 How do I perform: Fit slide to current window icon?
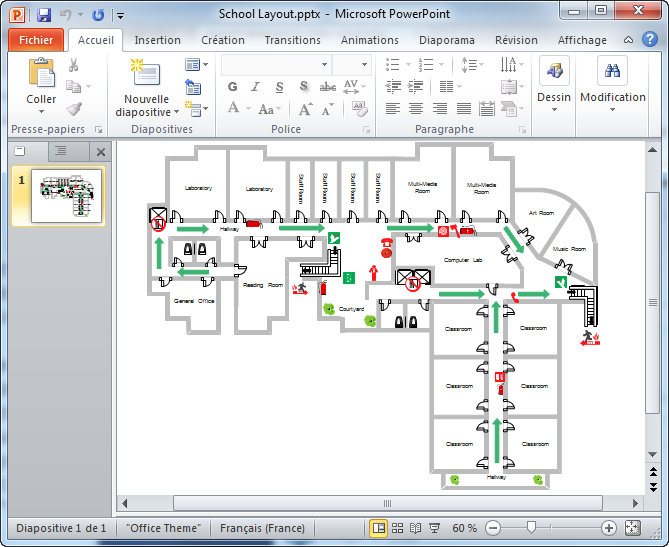click(632, 528)
